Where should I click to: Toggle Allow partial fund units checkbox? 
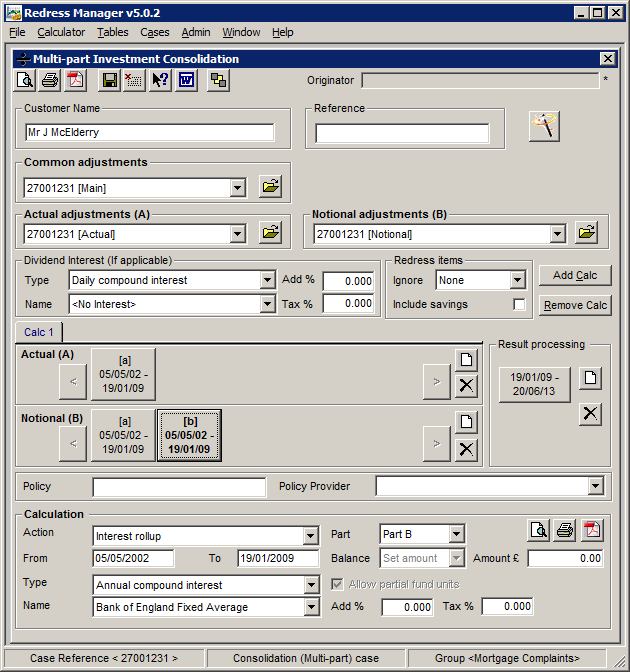pyautogui.click(x=337, y=584)
